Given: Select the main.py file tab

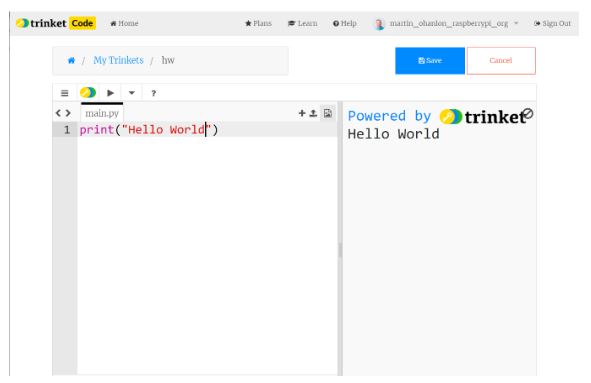Looking at the screenshot, I should point(102,113).
